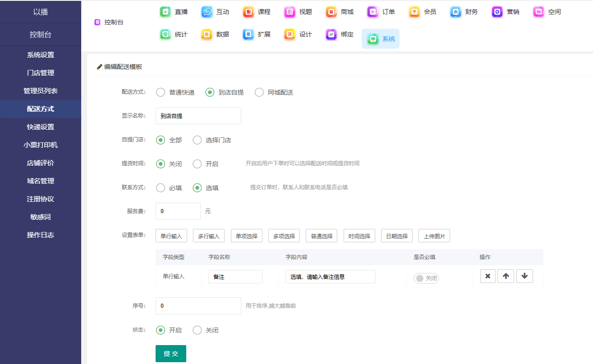
Task: Click the 显示名称 input field
Action: (x=198, y=116)
